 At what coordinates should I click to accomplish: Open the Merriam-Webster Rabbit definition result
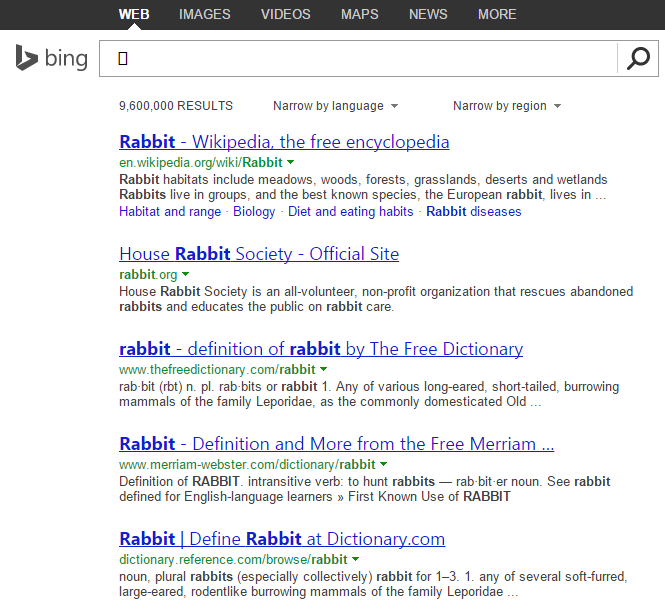point(337,443)
